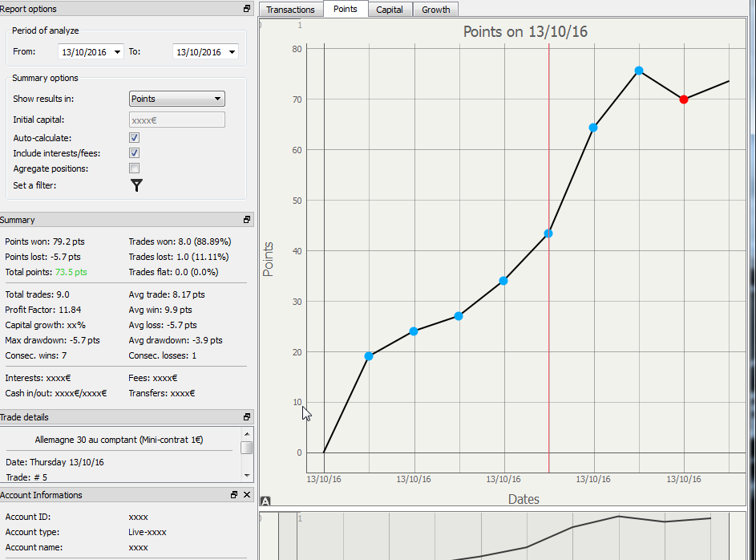Click Trades lost: 1.0 (11.11%) text

tap(179, 257)
